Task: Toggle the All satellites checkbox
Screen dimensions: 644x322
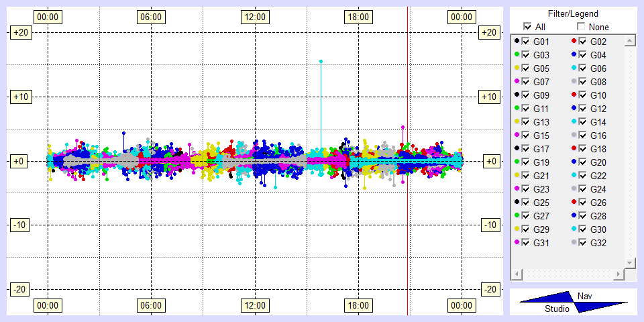Action: pos(527,27)
